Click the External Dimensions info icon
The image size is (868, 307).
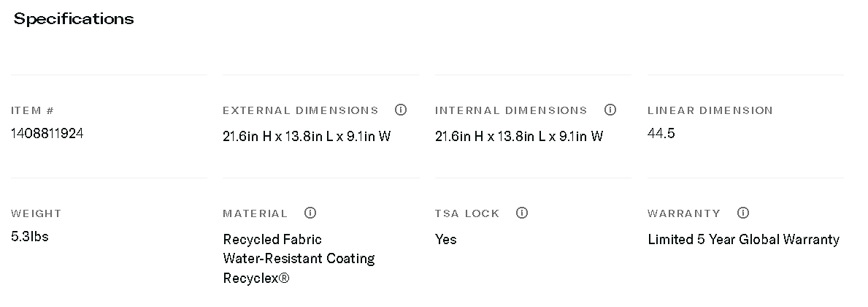click(400, 110)
